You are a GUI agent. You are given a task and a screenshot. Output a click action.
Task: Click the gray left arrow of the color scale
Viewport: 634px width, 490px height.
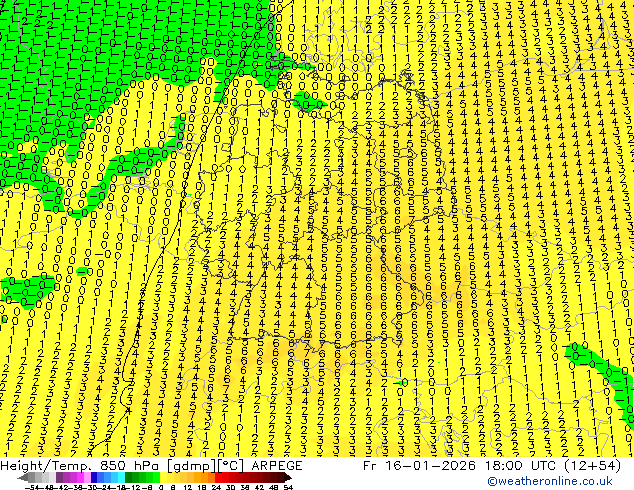tap(23, 478)
